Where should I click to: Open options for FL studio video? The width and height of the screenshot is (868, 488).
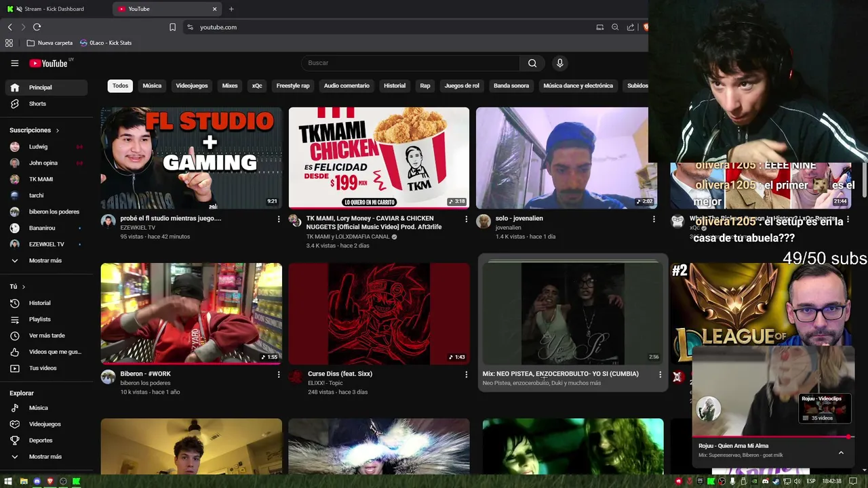point(278,219)
